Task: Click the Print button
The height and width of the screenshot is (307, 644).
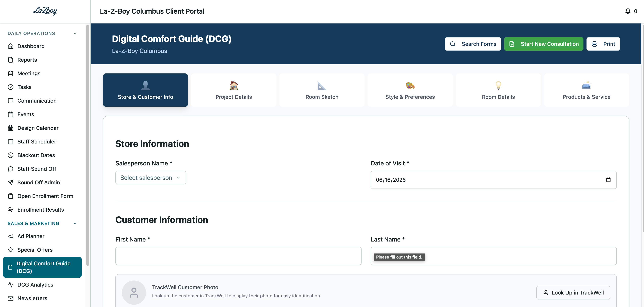Action: click(x=603, y=44)
